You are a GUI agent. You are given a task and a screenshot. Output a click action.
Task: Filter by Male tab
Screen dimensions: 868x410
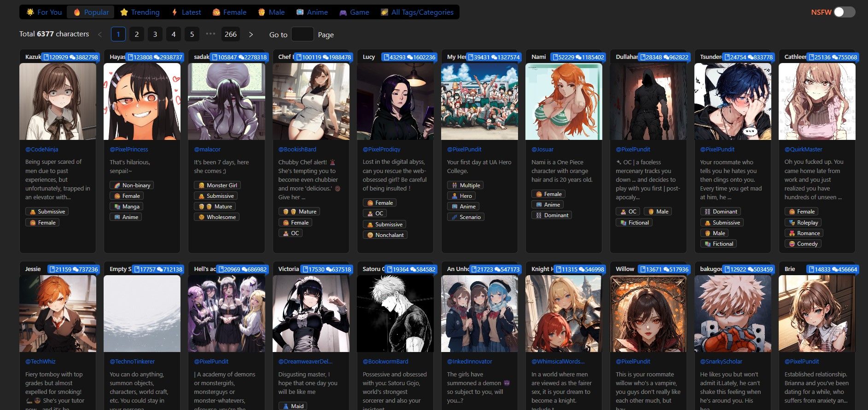(271, 12)
